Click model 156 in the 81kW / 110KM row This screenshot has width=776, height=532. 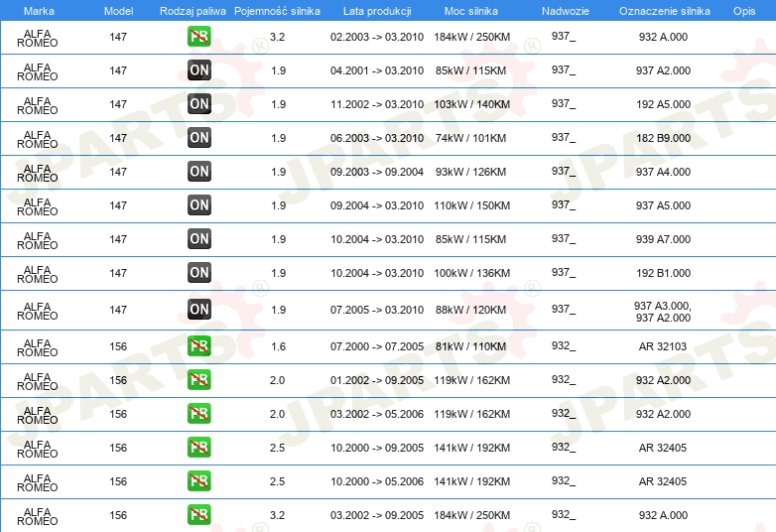pyautogui.click(x=118, y=346)
